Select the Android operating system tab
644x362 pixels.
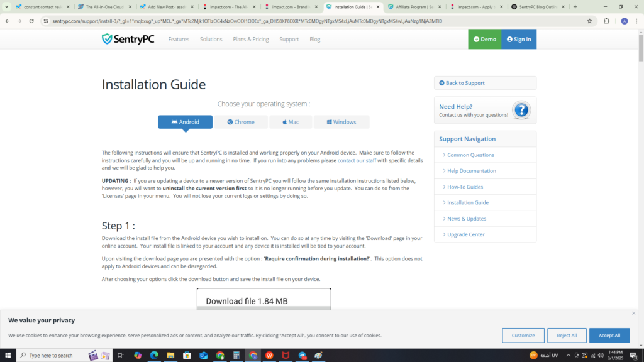(x=186, y=122)
